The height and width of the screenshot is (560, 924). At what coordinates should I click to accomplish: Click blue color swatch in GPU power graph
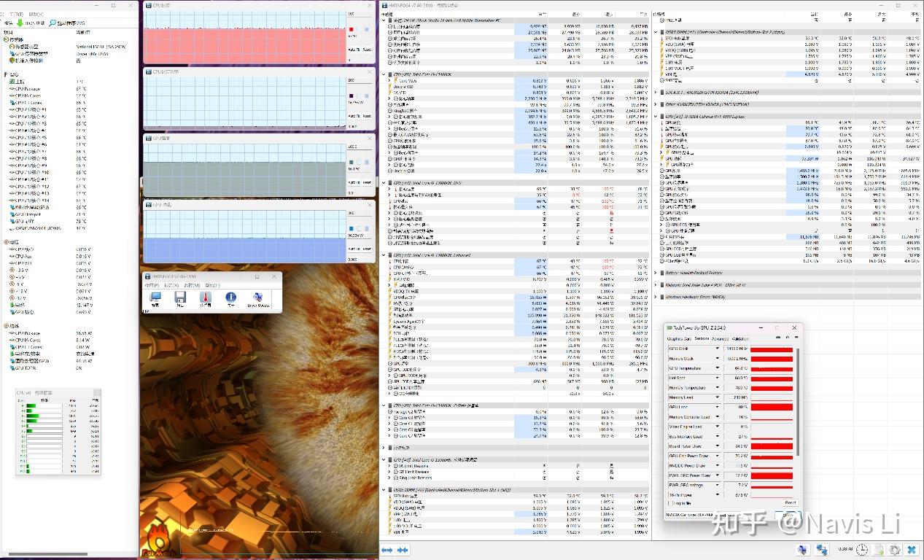pyautogui.click(x=352, y=229)
